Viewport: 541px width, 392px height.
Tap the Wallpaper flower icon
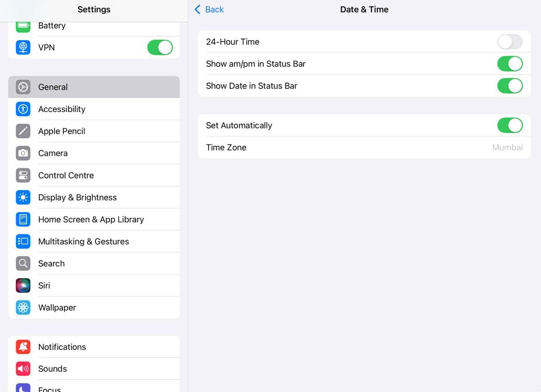(x=23, y=308)
